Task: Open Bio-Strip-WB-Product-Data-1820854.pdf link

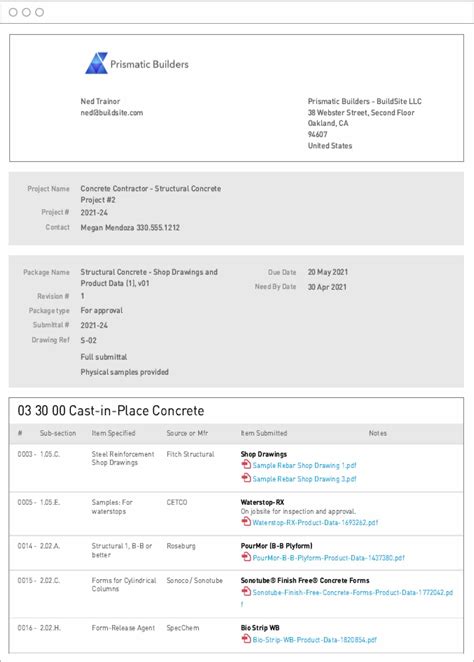Action: pos(314,640)
